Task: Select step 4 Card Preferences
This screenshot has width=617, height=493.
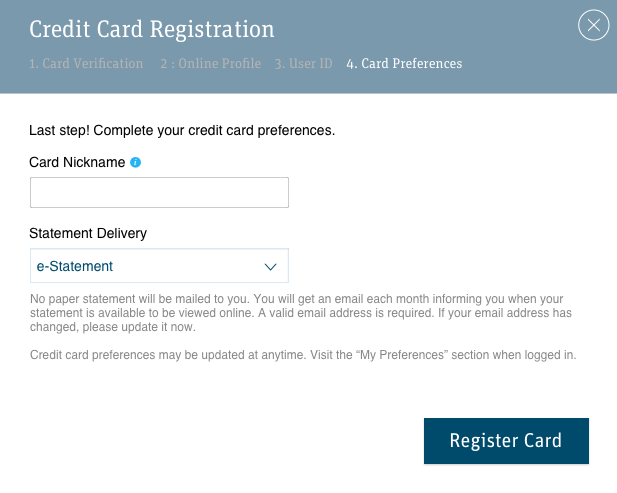Action: 404,64
